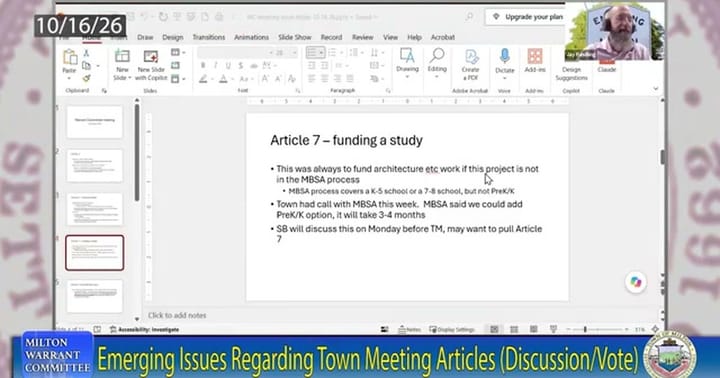Click the Format Painter brush icon

pos(86,79)
